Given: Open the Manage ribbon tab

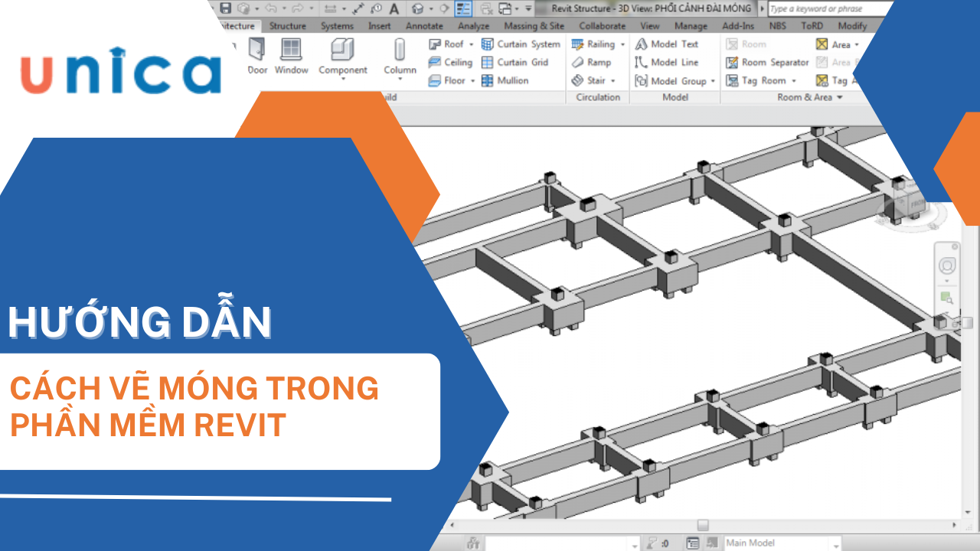Looking at the screenshot, I should click(691, 26).
